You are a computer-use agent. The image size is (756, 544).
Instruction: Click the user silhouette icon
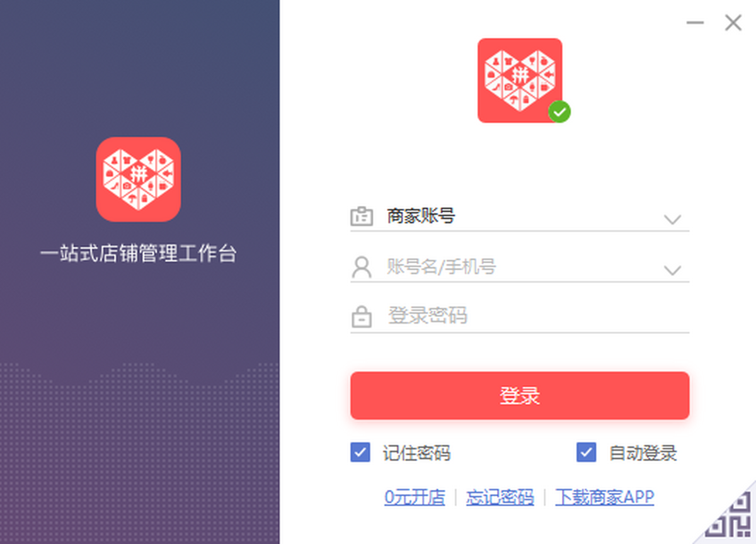[362, 268]
